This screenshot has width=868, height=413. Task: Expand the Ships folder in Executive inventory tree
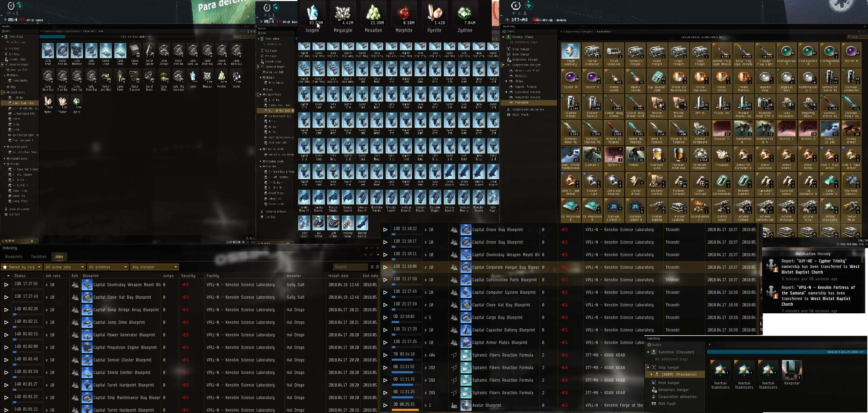pos(507,81)
